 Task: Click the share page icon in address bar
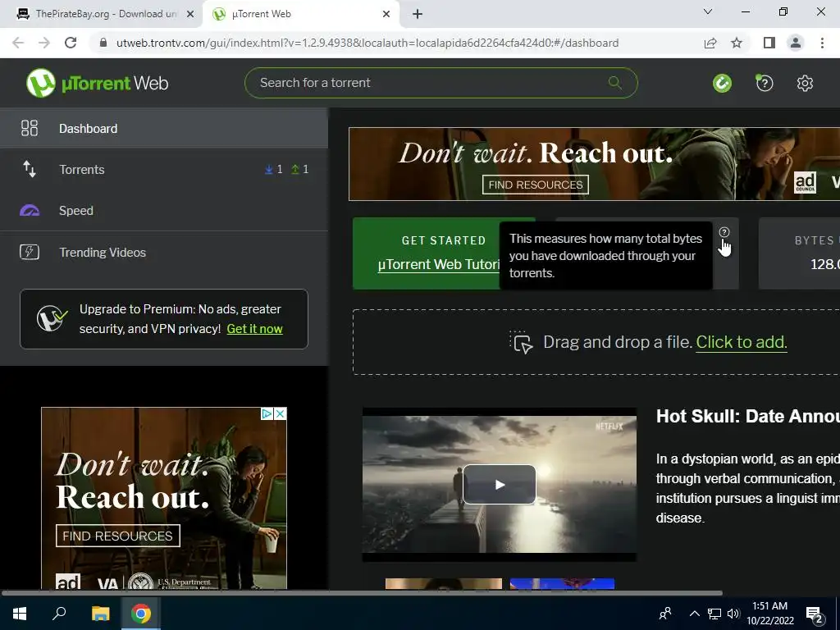[710, 43]
